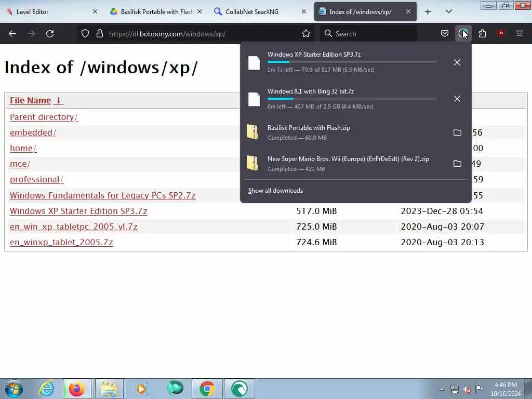Download en_win_xp_tabletpc_2005_vl.7z
Image resolution: width=532 pixels, height=399 pixels.
(74, 227)
